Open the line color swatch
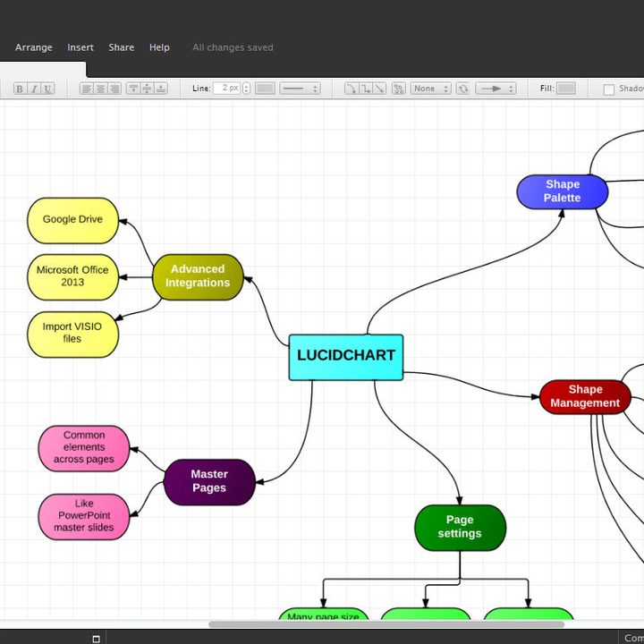The width and height of the screenshot is (644, 644). 265,89
